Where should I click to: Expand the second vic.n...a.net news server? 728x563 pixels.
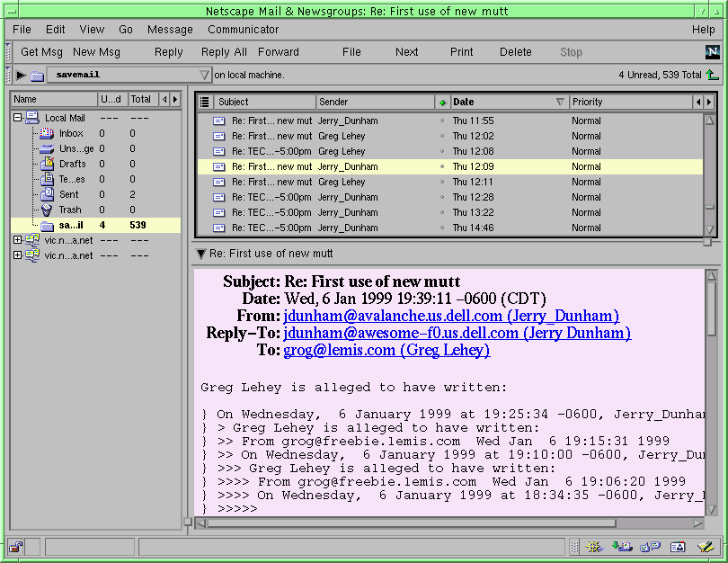point(18,255)
